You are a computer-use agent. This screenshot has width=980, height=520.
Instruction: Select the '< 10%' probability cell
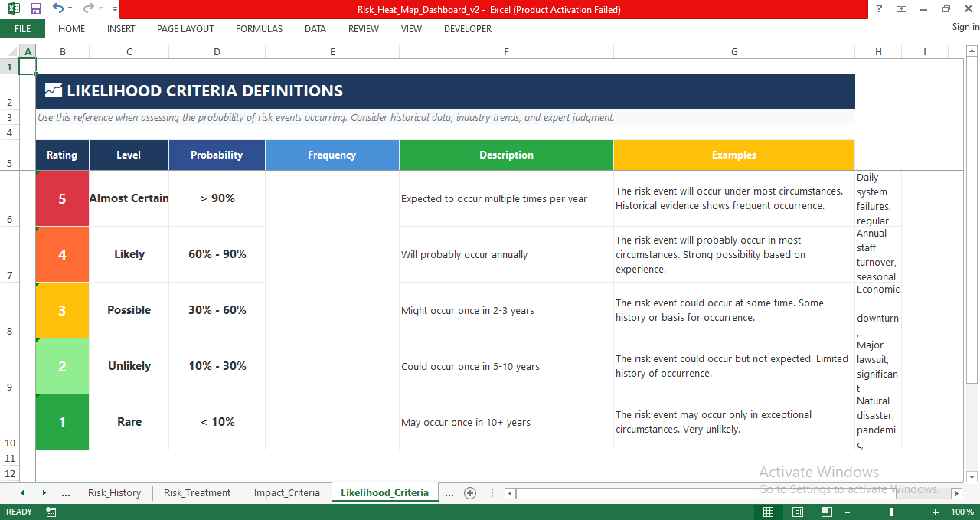click(x=217, y=422)
